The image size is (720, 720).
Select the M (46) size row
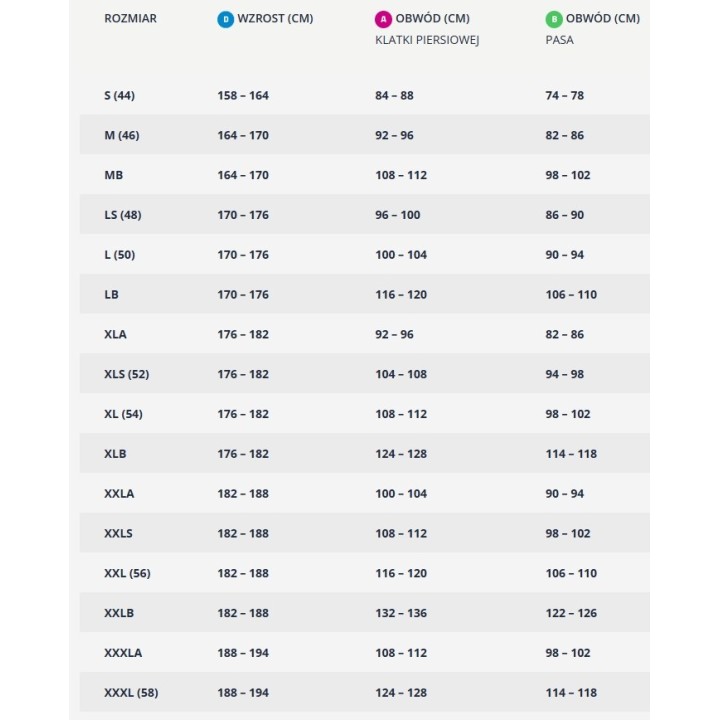pos(365,135)
